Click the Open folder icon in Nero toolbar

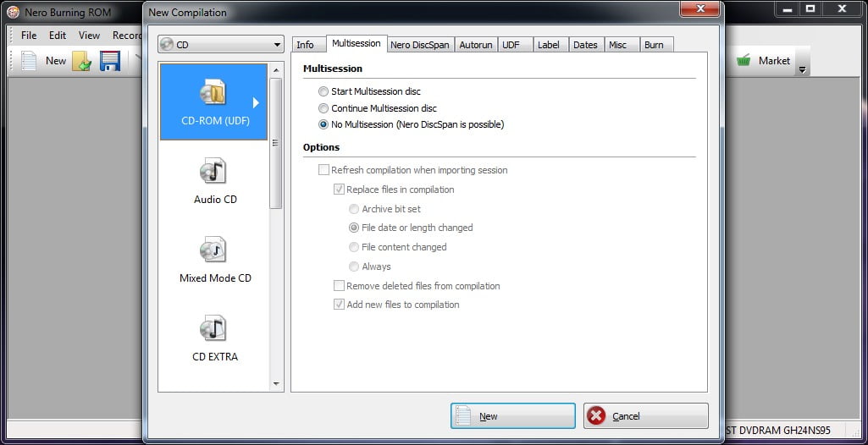point(82,61)
